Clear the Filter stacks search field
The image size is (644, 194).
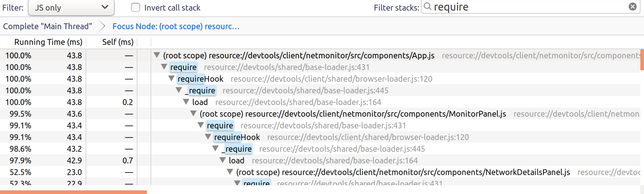[x=632, y=7]
